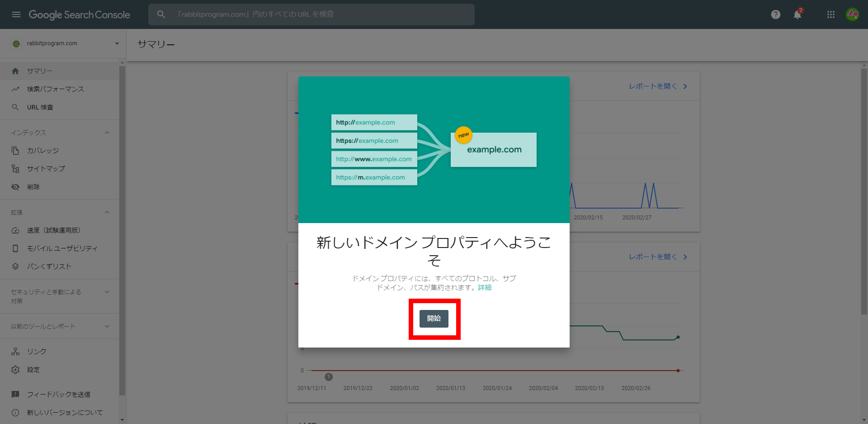
Task: Open the リンク page
Action: coord(59,352)
